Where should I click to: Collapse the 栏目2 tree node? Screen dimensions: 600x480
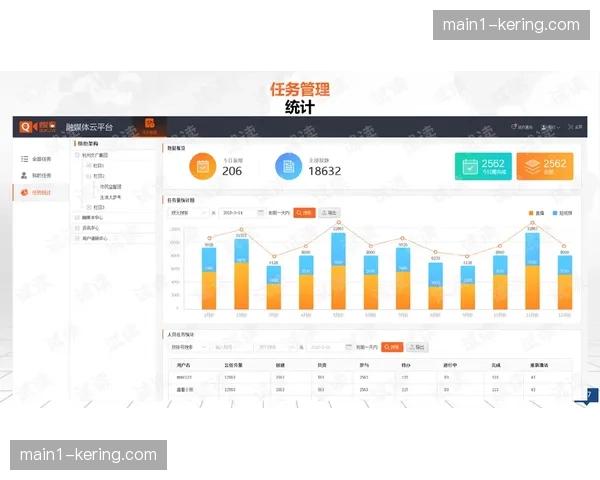[x=89, y=176]
